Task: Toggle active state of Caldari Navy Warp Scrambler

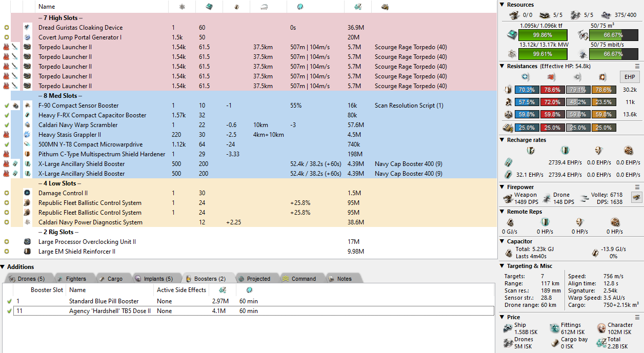Action: click(x=6, y=125)
